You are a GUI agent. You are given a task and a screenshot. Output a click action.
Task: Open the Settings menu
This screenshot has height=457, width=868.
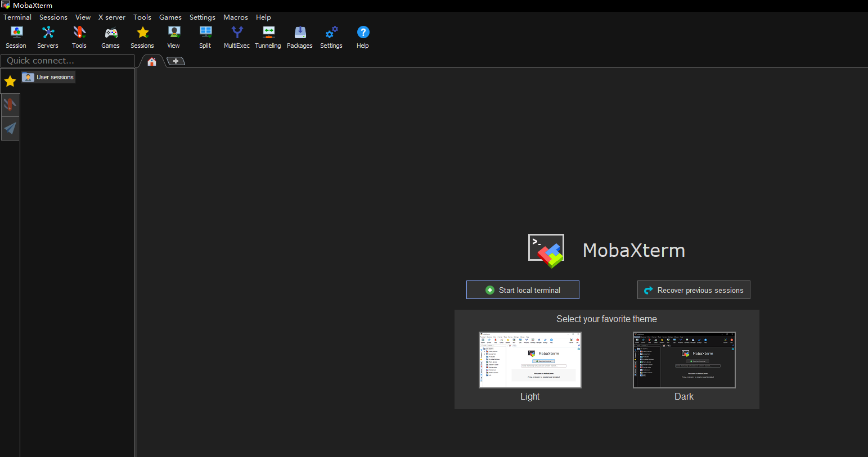[203, 17]
